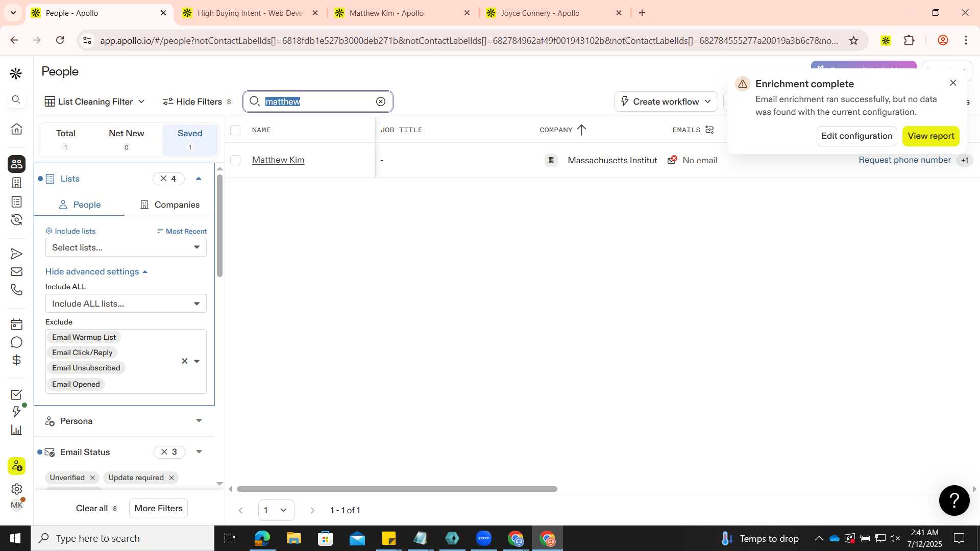Open the Chrome extensions puzzle icon

(909, 40)
